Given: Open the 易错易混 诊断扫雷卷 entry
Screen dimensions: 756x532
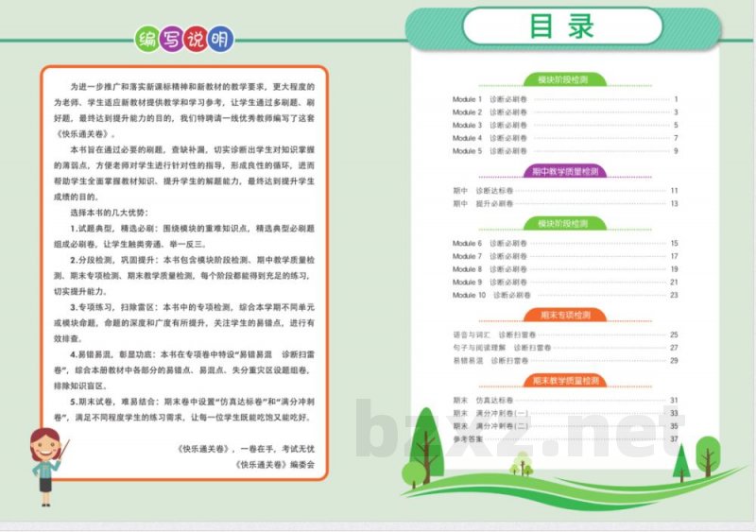Looking at the screenshot, I should click(565, 361).
